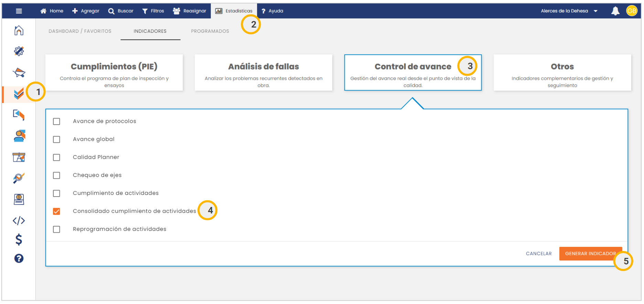This screenshot has height=304, width=644.
Task: Select the double-checkmark quality icon
Action: (19, 94)
